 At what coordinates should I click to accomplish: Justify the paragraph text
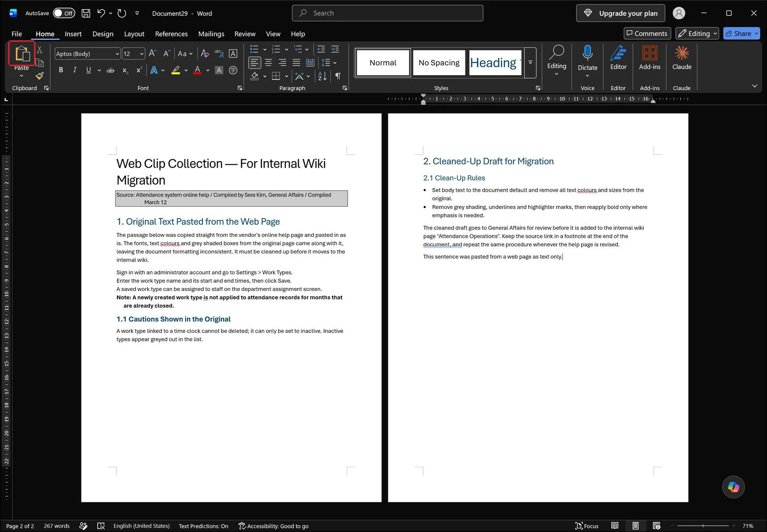296,63
